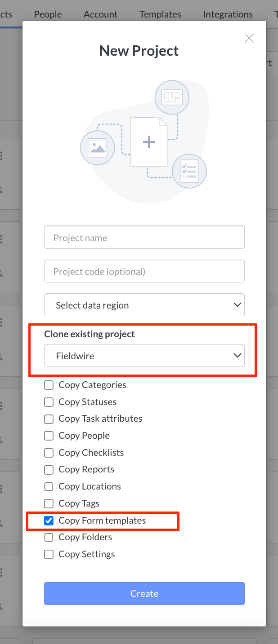278x644 pixels.
Task: Select the Copy Folders checkbox
Action: [x=49, y=537]
